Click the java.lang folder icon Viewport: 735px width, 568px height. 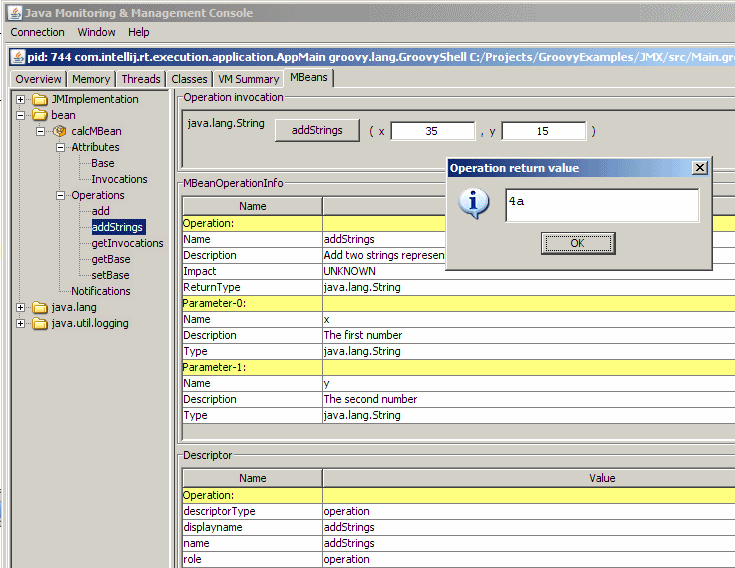click(40, 307)
